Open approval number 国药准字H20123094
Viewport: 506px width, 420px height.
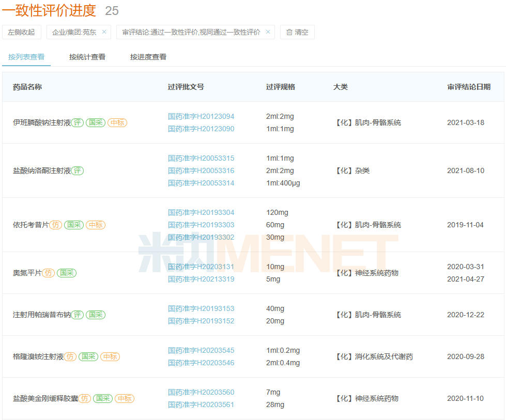[x=201, y=117]
